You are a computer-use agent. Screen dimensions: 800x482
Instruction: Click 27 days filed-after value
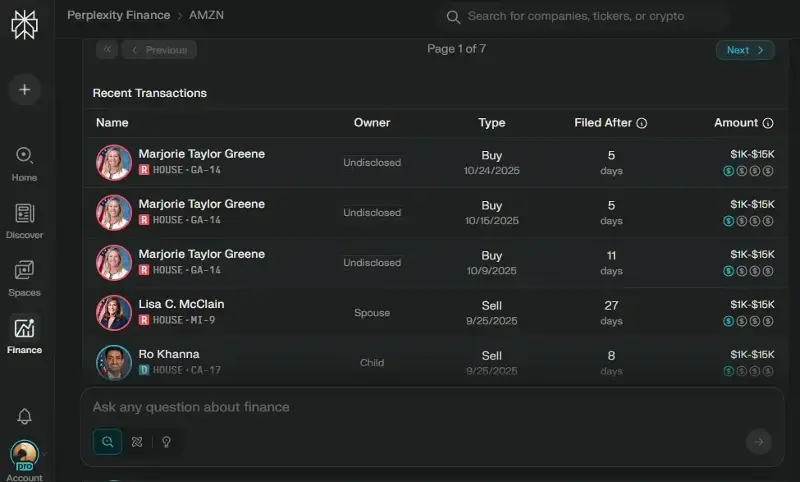pyautogui.click(x=611, y=313)
